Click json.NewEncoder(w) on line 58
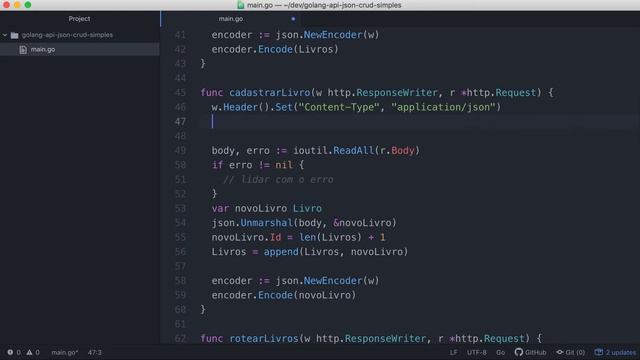This screenshot has width=640, height=360. coord(327,281)
